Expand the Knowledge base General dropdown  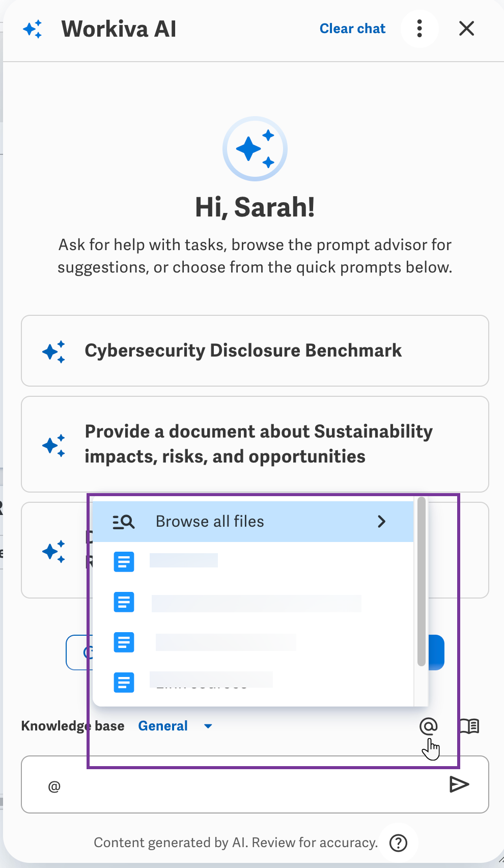pos(163,726)
